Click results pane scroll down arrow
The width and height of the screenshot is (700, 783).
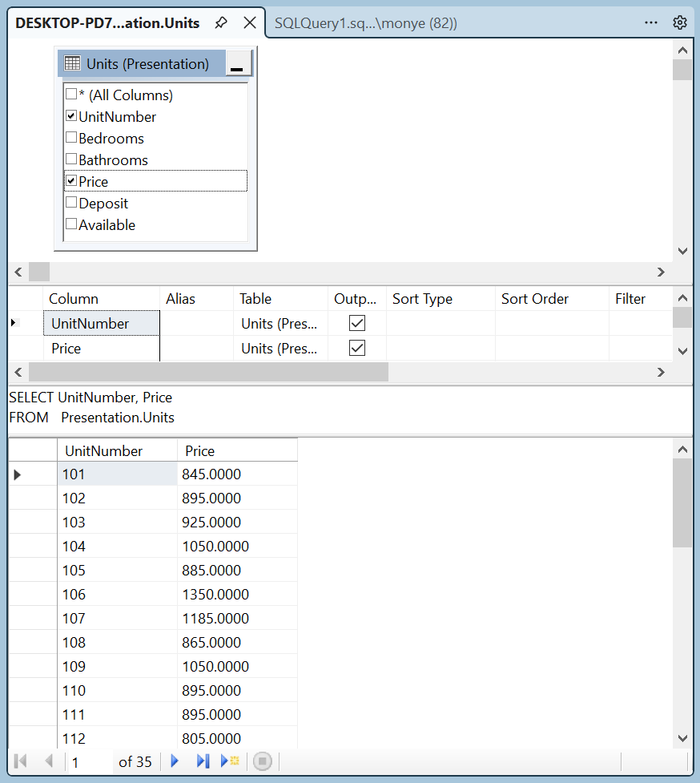point(682,738)
